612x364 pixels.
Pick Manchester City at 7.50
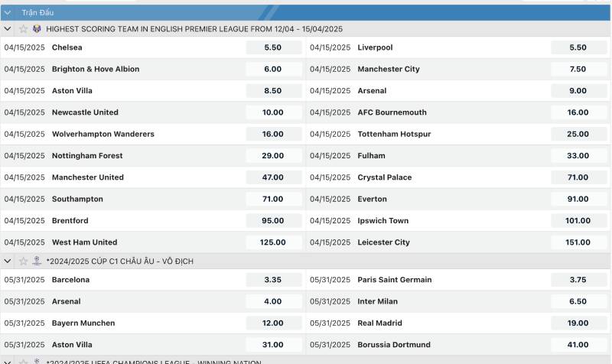pyautogui.click(x=578, y=69)
